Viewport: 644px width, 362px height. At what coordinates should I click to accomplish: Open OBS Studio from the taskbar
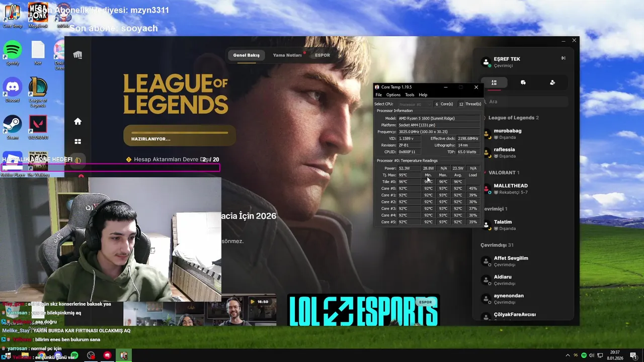pos(91,355)
